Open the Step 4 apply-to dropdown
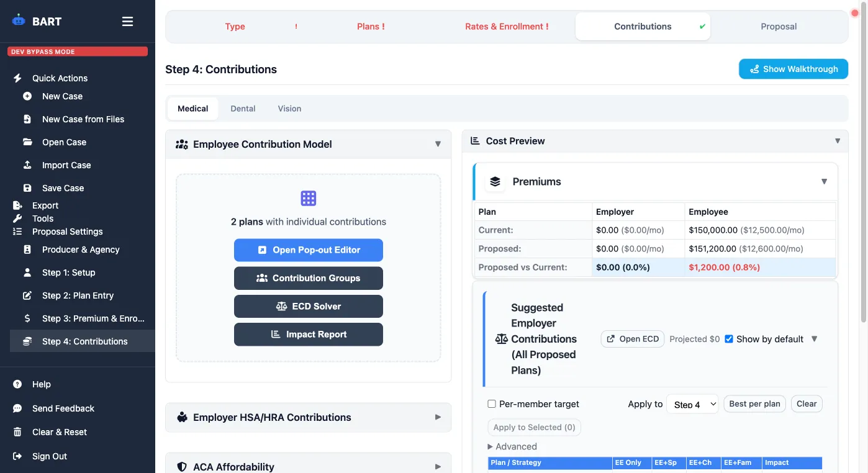The height and width of the screenshot is (473, 868). [692, 403]
